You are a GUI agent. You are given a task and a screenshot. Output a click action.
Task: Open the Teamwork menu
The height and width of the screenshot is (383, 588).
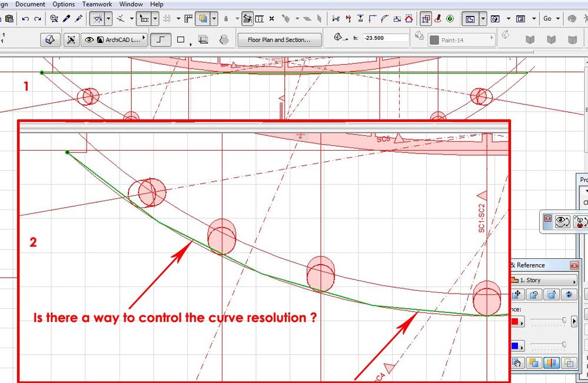point(97,4)
